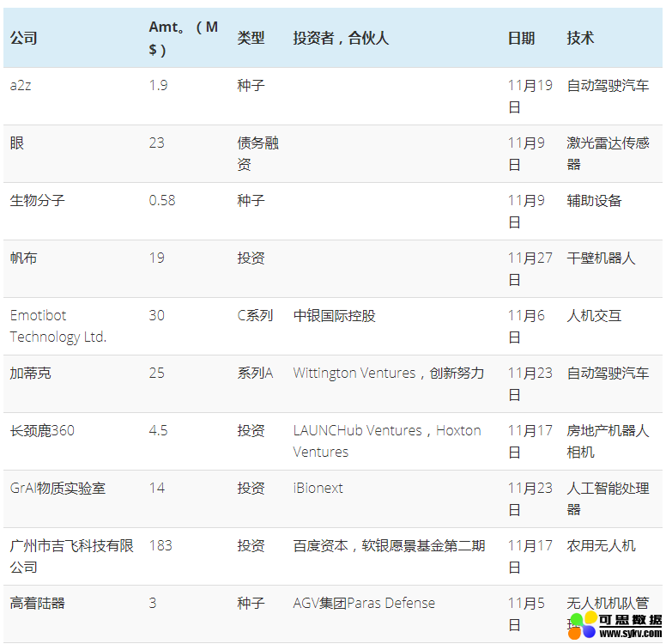This screenshot has height=644, width=666.
Task: Click amount 19 in 帆布 row
Action: point(156,258)
